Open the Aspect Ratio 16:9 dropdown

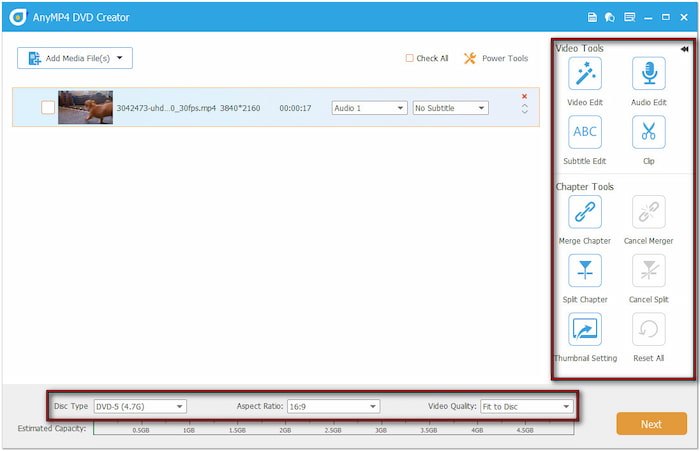coord(333,407)
